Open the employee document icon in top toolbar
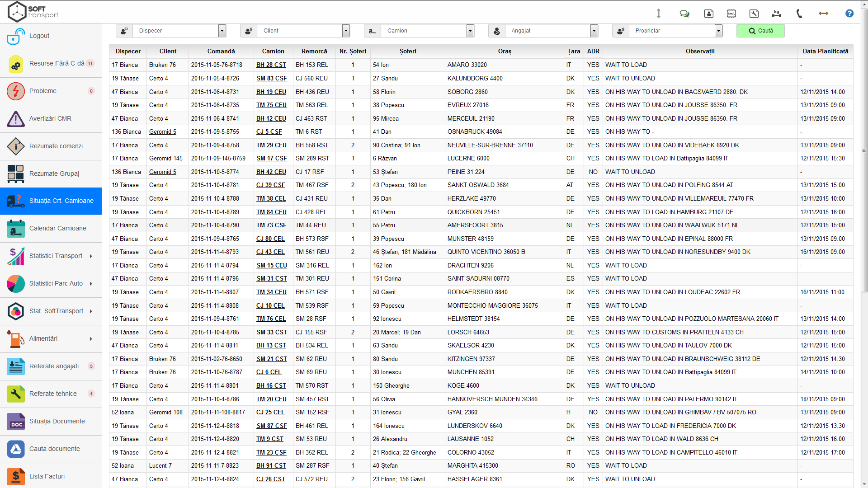The width and height of the screenshot is (868, 488). coord(709,14)
